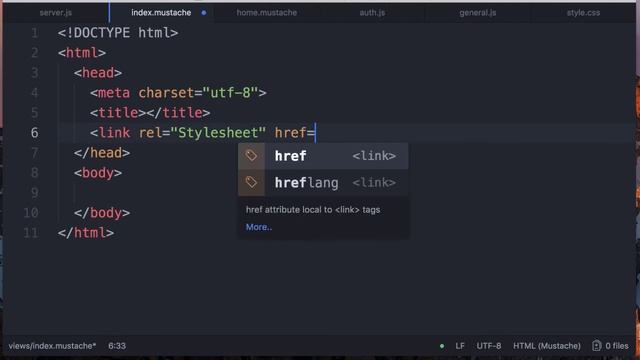Click the </head> closing tag on line 7

pyautogui.click(x=102, y=153)
